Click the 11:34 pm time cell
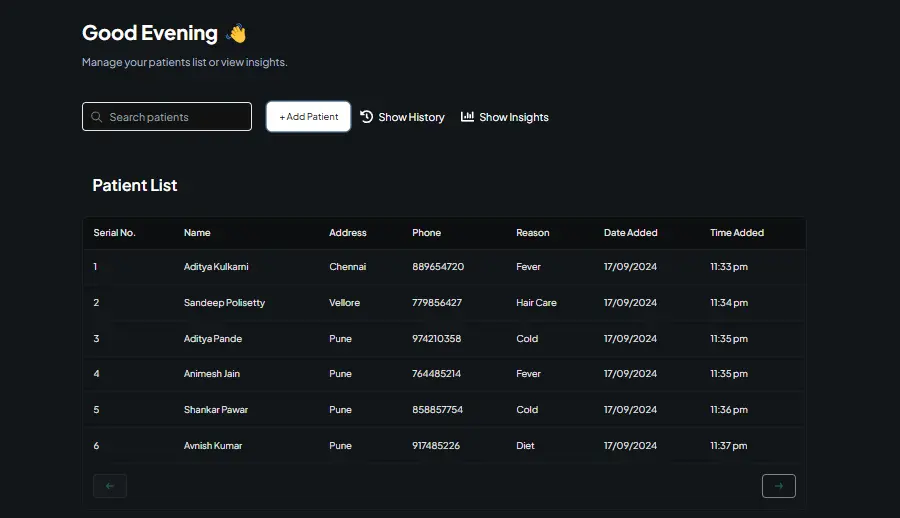This screenshot has width=900, height=518. tap(729, 303)
